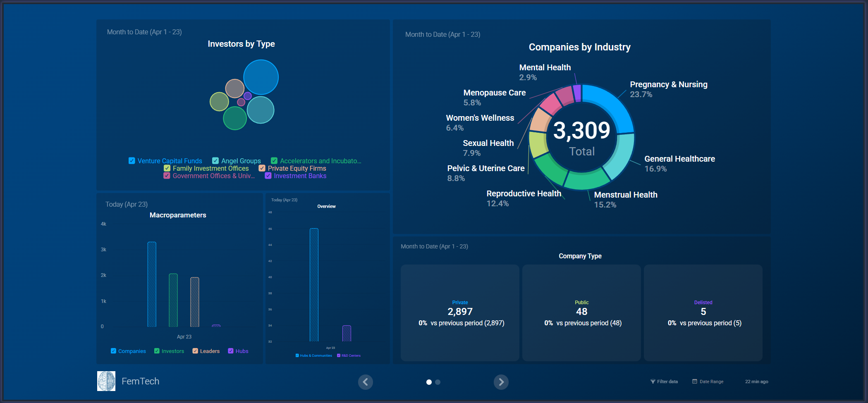This screenshot has height=403, width=868.
Task: Open the Private company type card
Action: (x=460, y=312)
